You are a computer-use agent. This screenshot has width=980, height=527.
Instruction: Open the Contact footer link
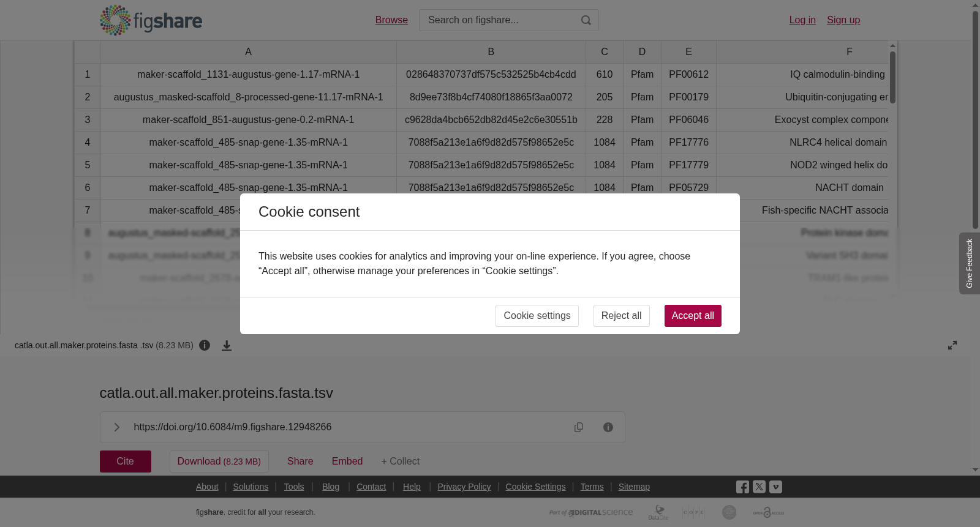(371, 487)
